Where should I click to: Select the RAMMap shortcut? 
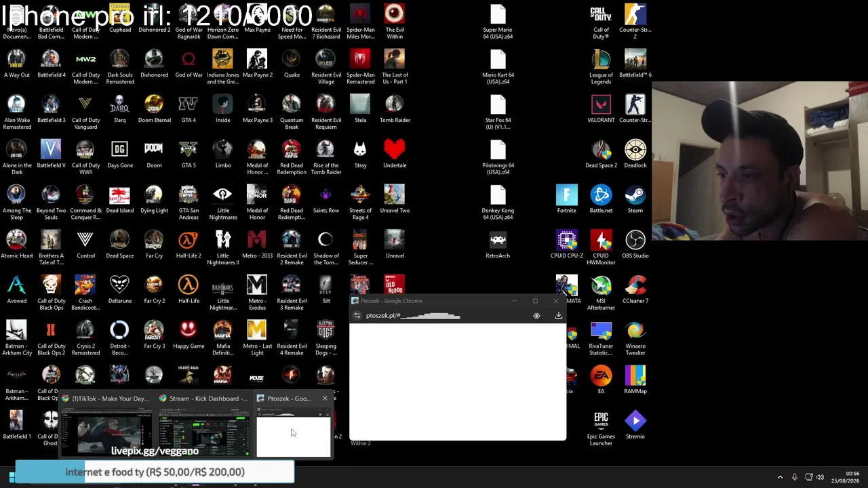[635, 380]
